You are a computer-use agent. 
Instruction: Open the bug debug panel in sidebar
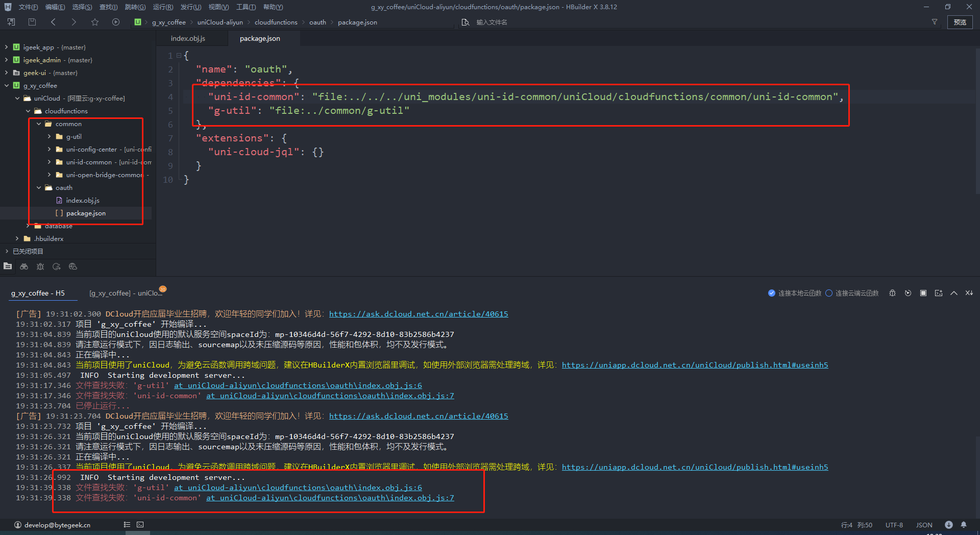40,266
